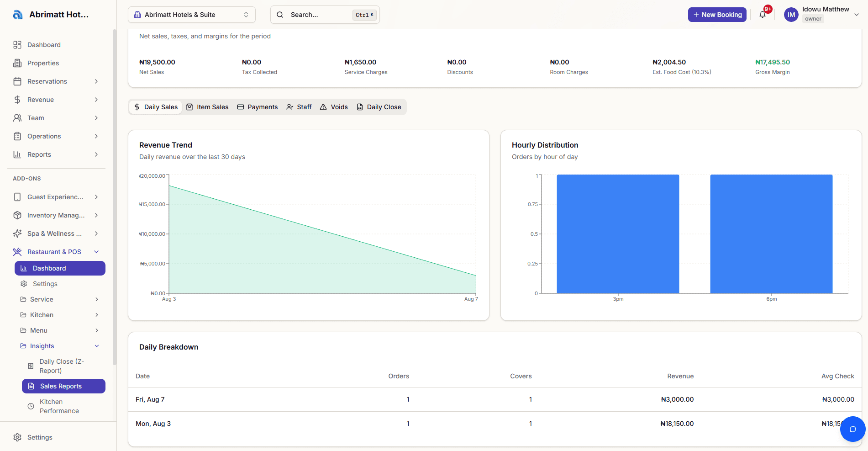
Task: Click the Fri, Aug 7 row date
Action: (x=150, y=399)
